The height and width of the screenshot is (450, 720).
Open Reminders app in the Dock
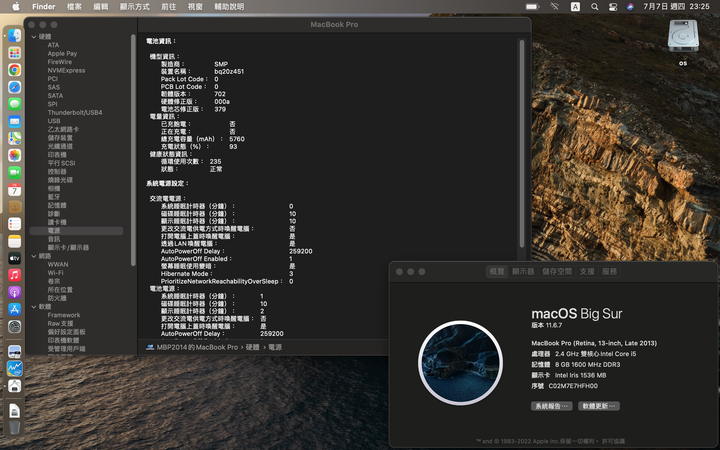pos(15,224)
